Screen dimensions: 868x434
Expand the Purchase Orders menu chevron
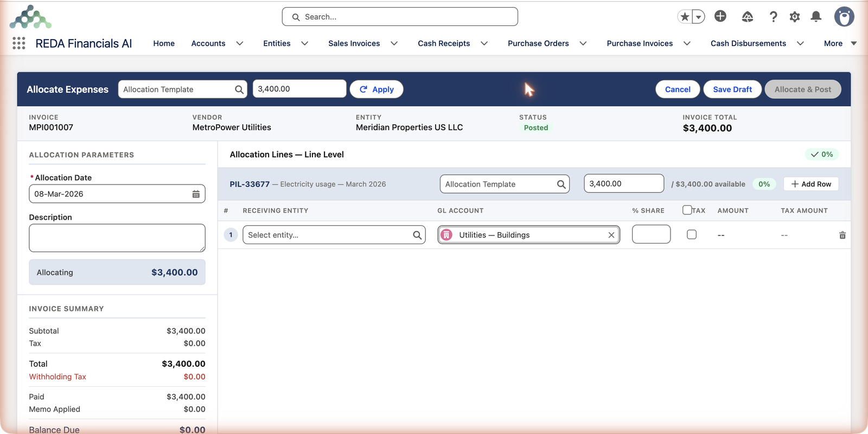pos(583,43)
